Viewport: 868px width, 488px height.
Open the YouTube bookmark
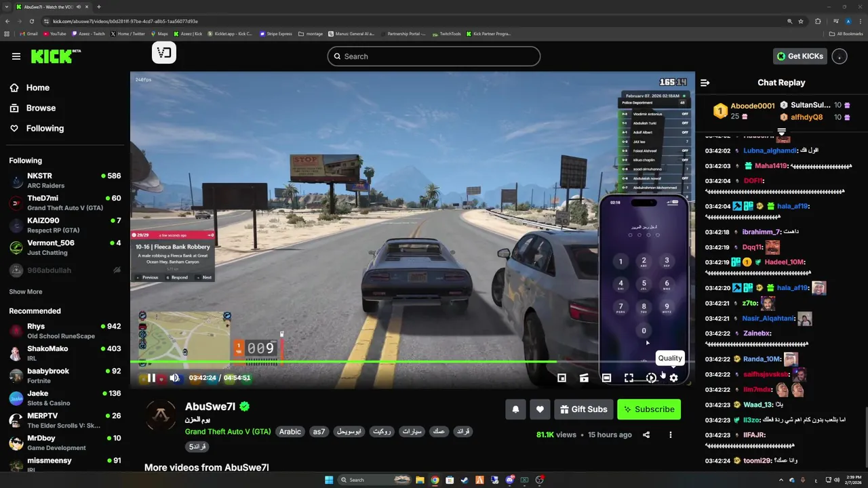[54, 34]
